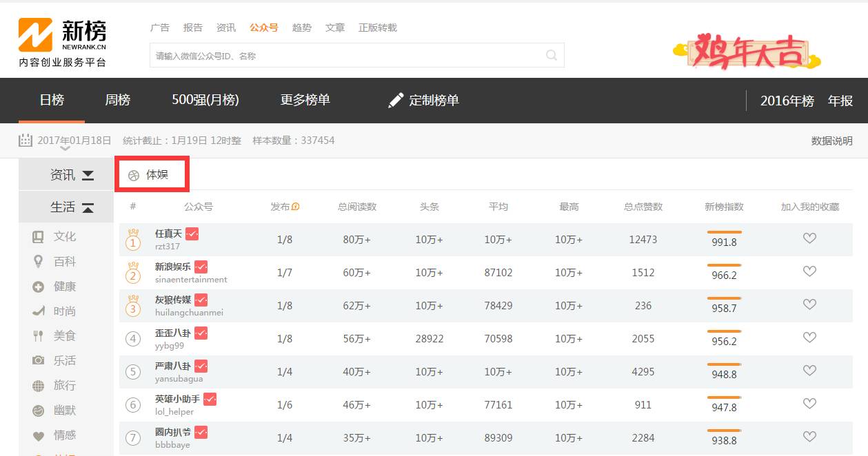Screen dimensions: 868x456
Task: Click the rank 1 crown medal
Action: (x=133, y=240)
